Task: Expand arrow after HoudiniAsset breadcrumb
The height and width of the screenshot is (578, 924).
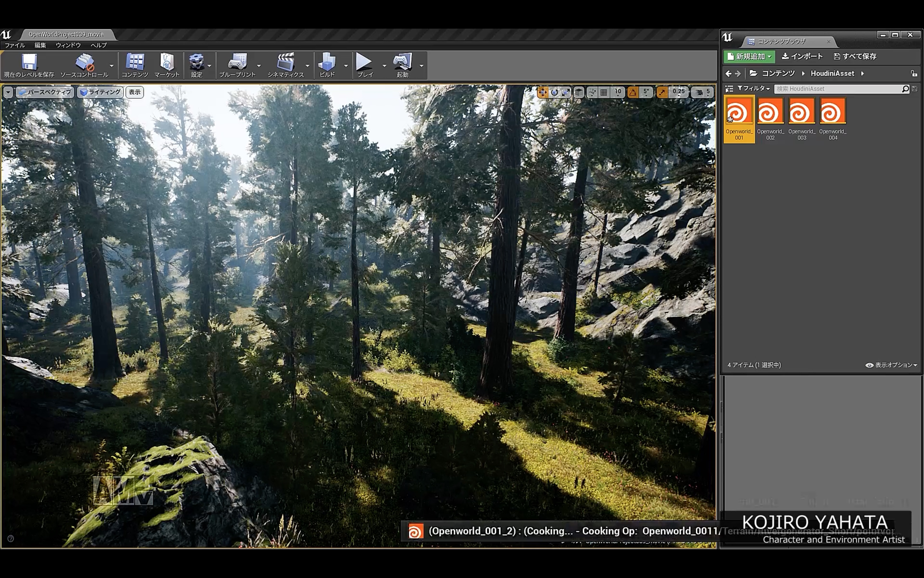Action: pos(862,73)
